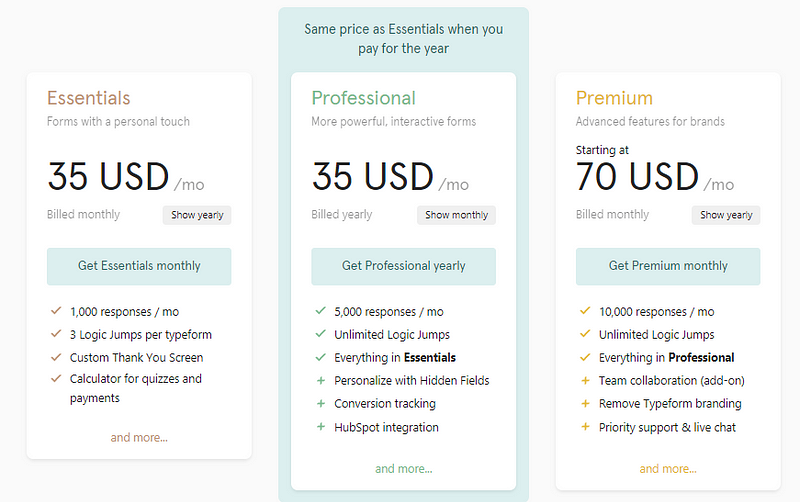Choose the Get Premium monthly button
Viewport: 800px width, 502px height.
668,266
